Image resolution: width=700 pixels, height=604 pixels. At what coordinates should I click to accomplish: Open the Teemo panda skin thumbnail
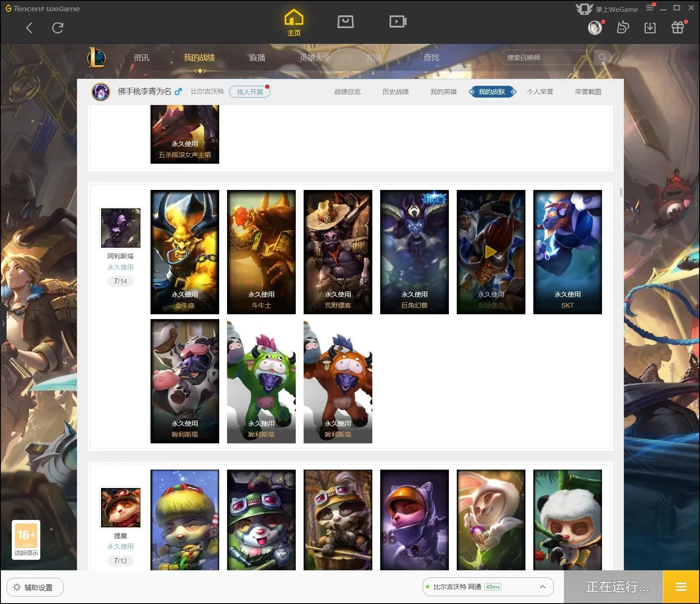[x=567, y=520]
